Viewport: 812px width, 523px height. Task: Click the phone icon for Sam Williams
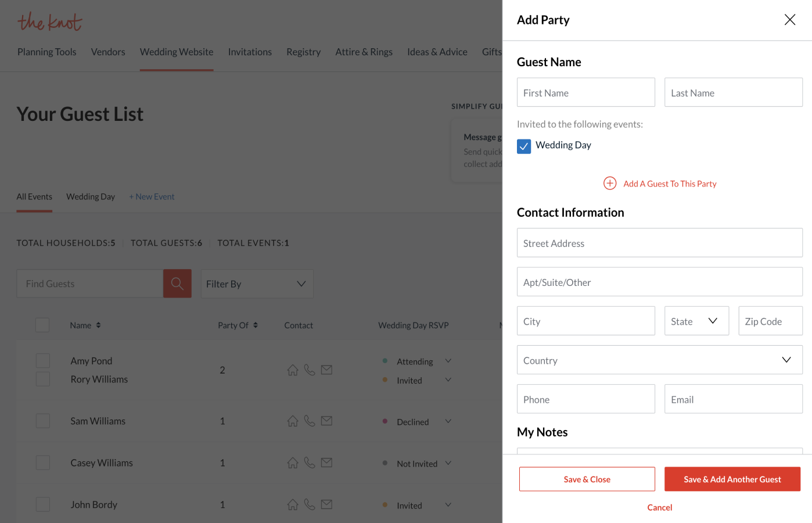coord(310,421)
